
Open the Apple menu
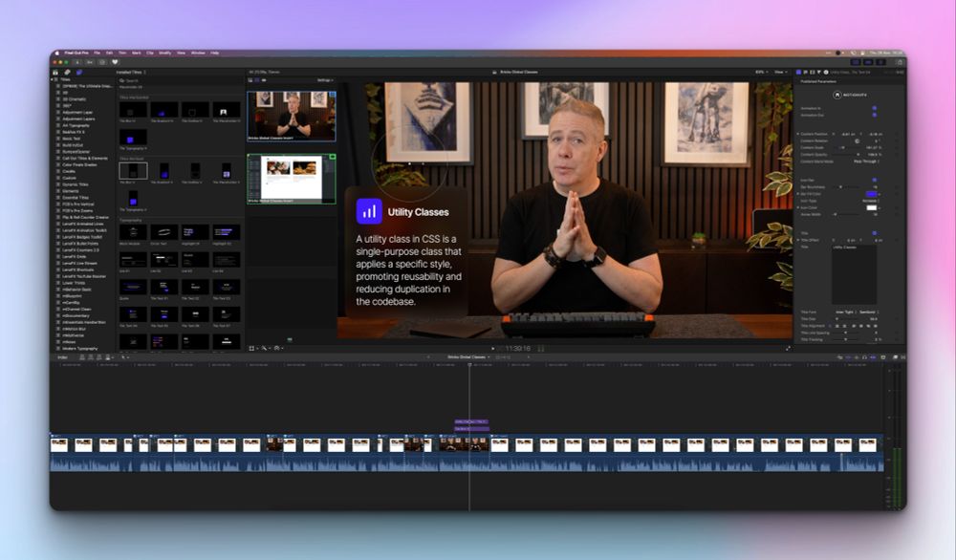(x=56, y=53)
